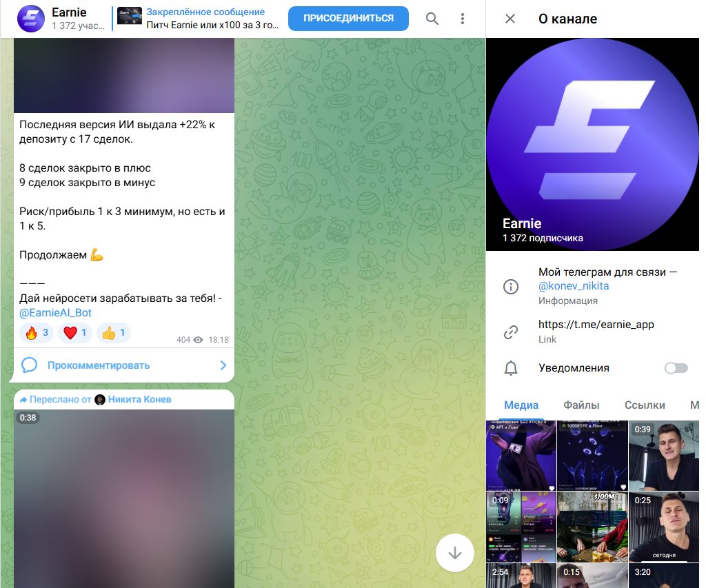Screen dimensions: 706x588
Task: Copy the https://t.me/earnie_app link
Action: point(596,324)
